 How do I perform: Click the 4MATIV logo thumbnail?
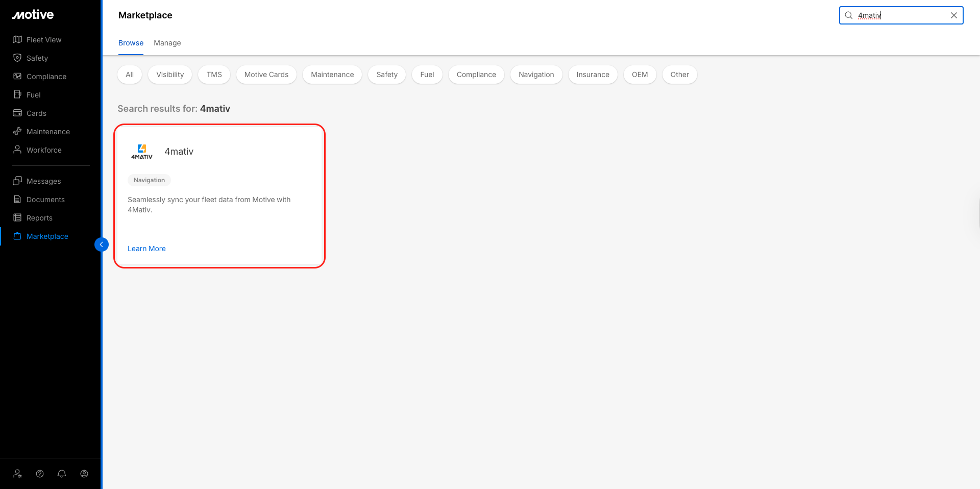click(142, 152)
